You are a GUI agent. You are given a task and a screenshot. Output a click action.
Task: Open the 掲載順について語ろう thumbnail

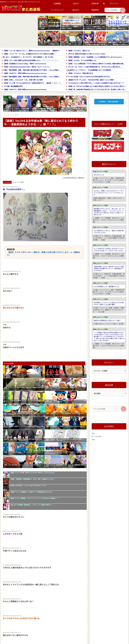(x=72, y=23)
